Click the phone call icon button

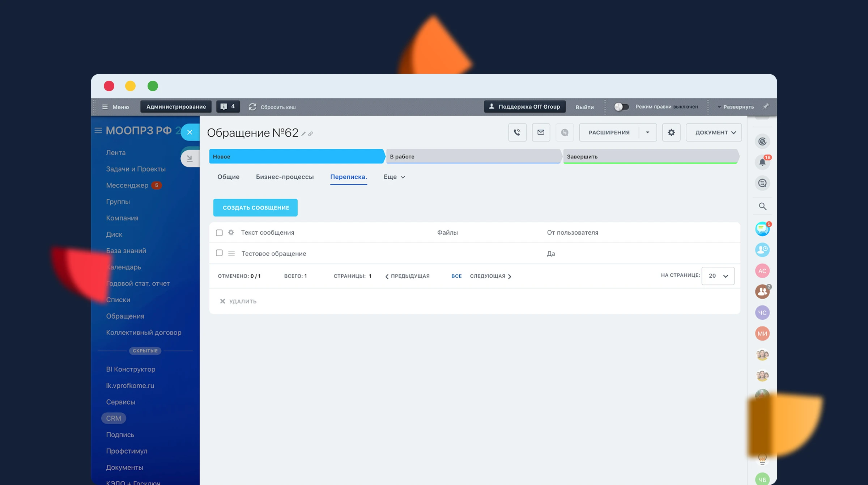pos(517,132)
